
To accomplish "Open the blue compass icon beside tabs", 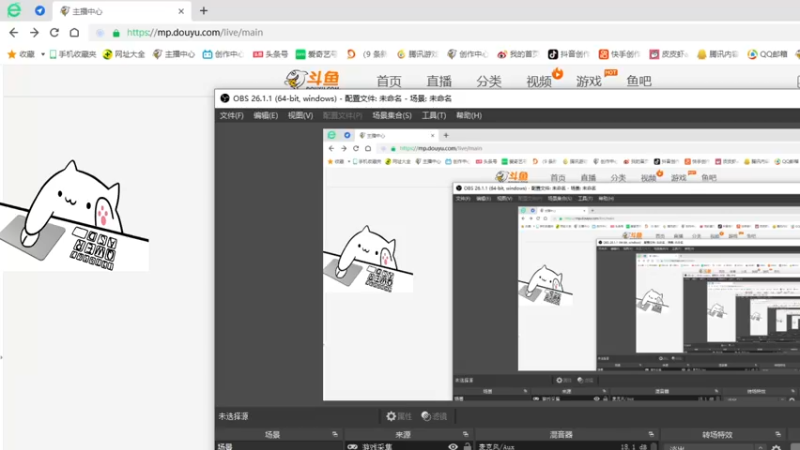I will coord(40,11).
